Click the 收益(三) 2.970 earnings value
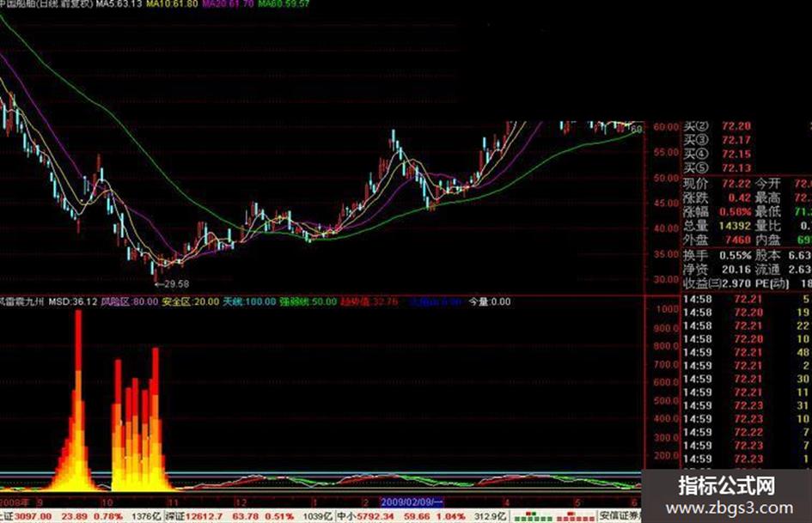Viewport: 812px width, 523px height. point(735,283)
